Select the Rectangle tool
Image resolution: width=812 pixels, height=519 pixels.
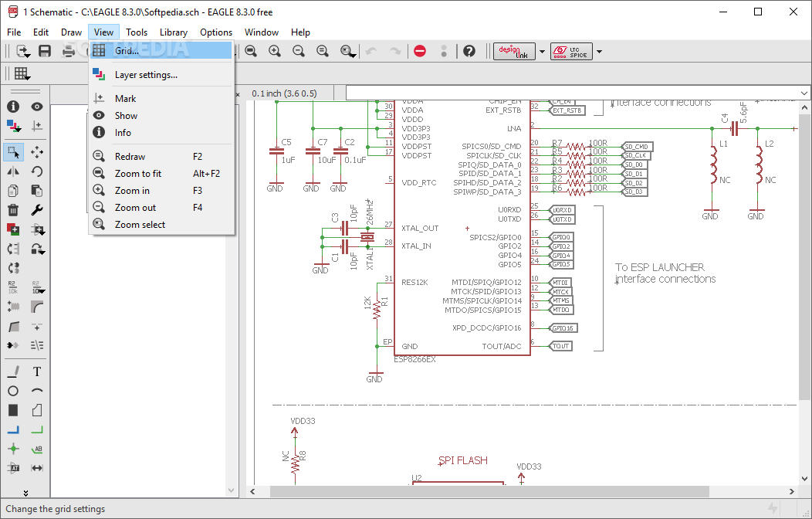(x=13, y=410)
